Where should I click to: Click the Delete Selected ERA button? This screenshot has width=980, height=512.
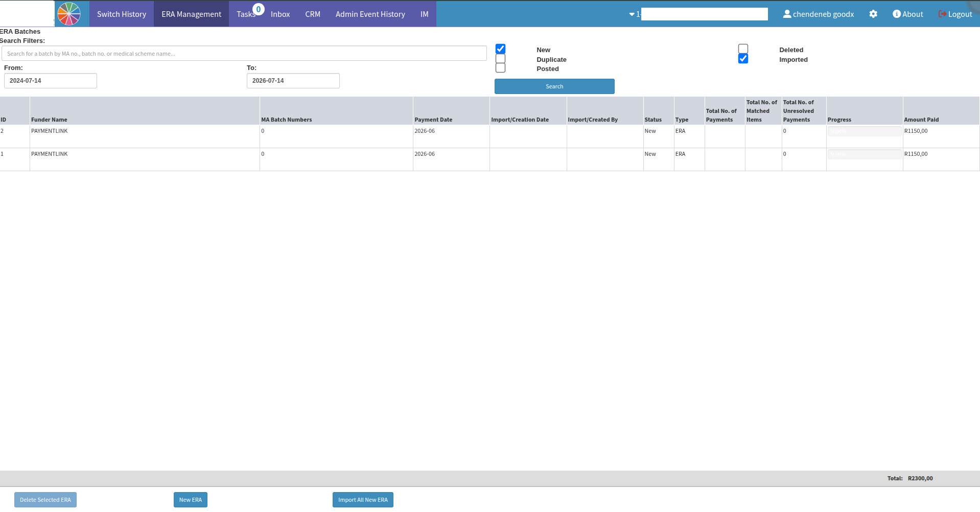tap(45, 500)
